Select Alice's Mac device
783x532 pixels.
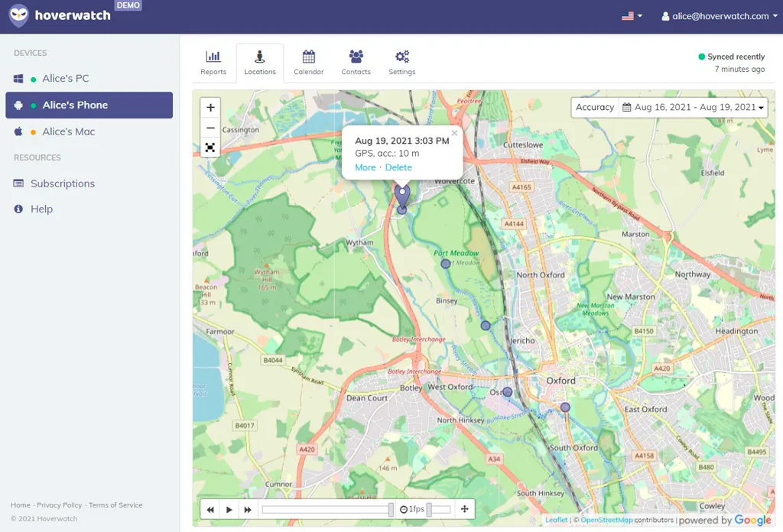pyautogui.click(x=68, y=131)
